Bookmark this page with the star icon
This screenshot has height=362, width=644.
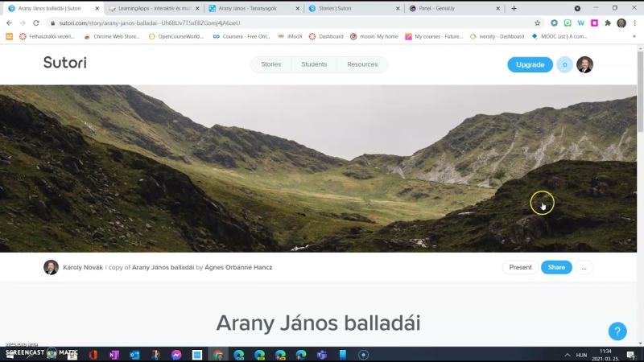tap(538, 23)
